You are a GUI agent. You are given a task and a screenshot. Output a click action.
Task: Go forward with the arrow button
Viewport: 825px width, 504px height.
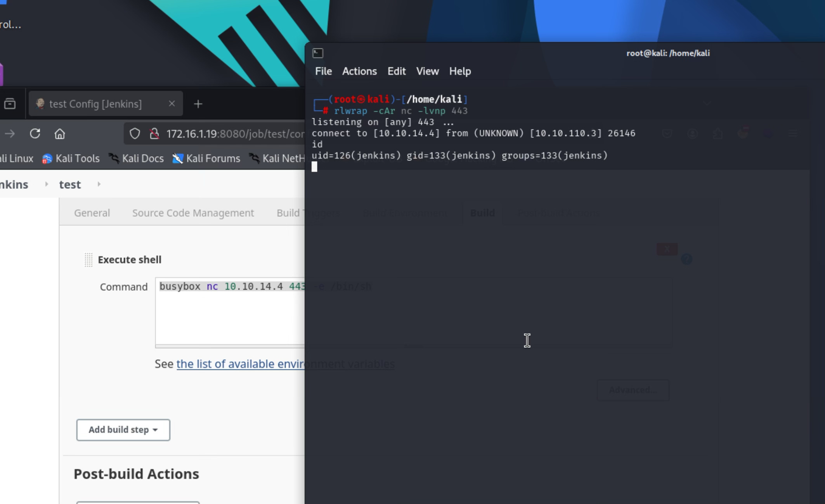10,134
